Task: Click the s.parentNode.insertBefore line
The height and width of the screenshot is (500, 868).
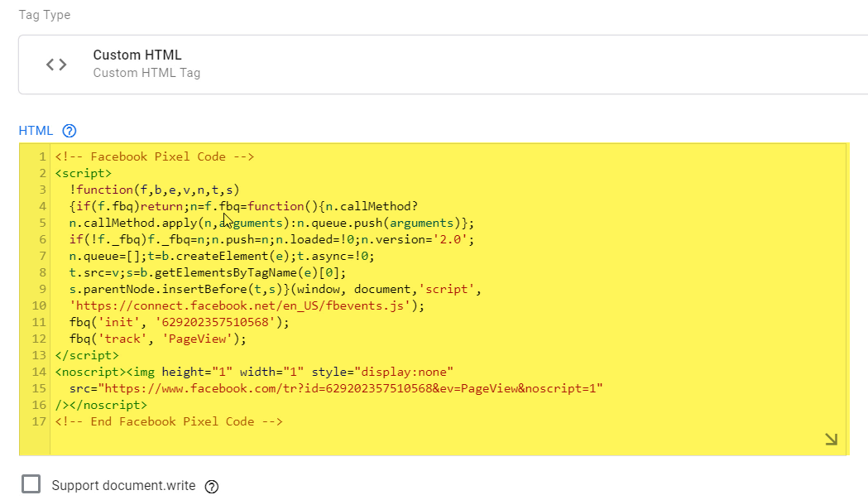Action: (275, 290)
